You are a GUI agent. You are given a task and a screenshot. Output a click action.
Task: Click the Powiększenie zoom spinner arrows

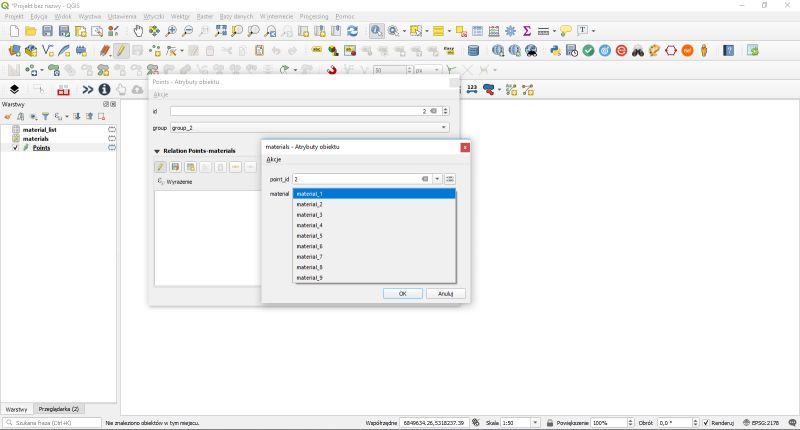pos(631,423)
